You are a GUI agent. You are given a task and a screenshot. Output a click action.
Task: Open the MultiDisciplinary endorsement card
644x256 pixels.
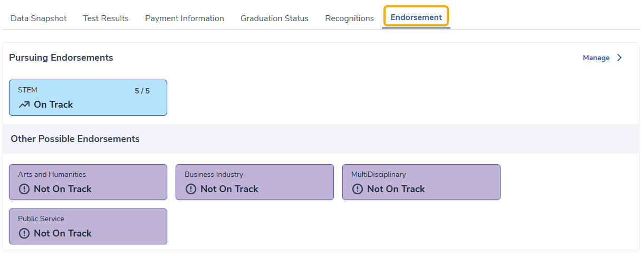pos(421,182)
